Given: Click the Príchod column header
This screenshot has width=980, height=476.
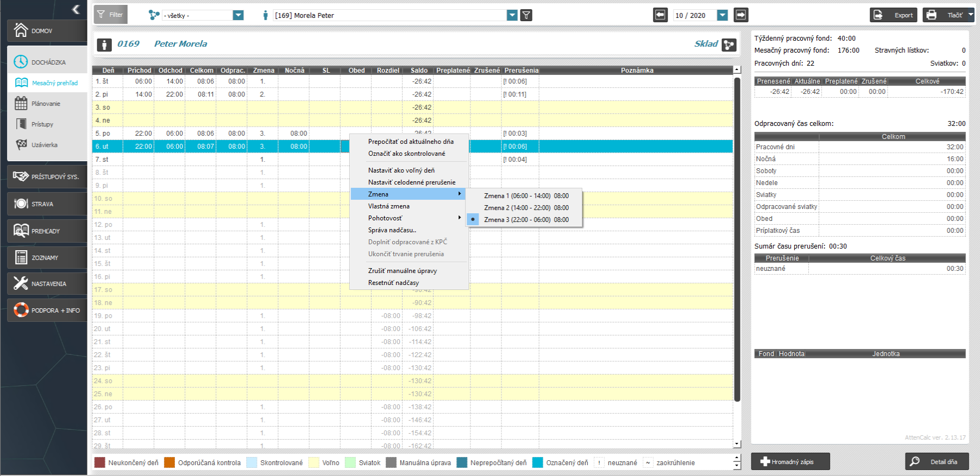Looking at the screenshot, I should [x=139, y=70].
